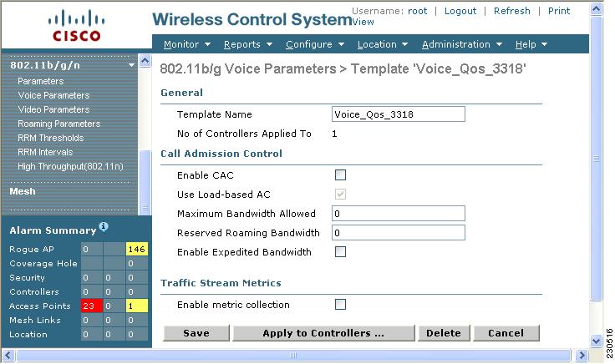This screenshot has height=364, width=615.
Task: Click the right vertical page scrollbar thumb
Action: [596, 159]
